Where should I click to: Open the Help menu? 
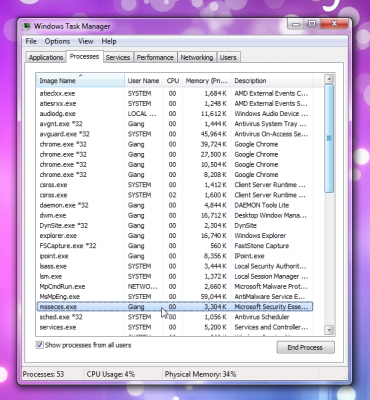click(109, 41)
